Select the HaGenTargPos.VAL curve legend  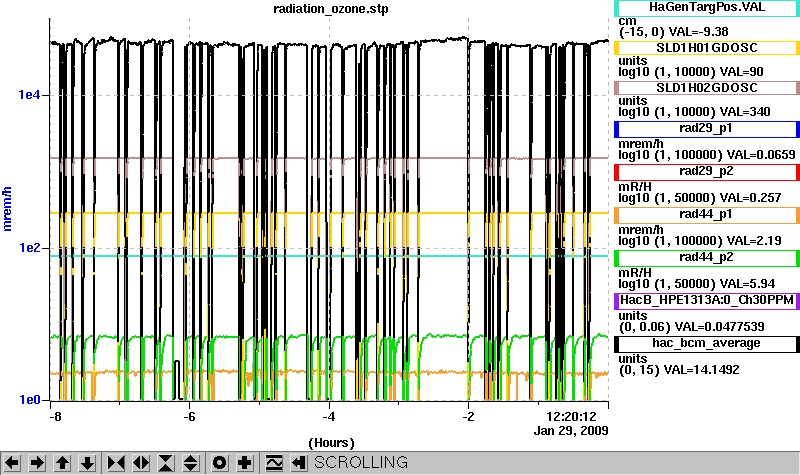(707, 8)
